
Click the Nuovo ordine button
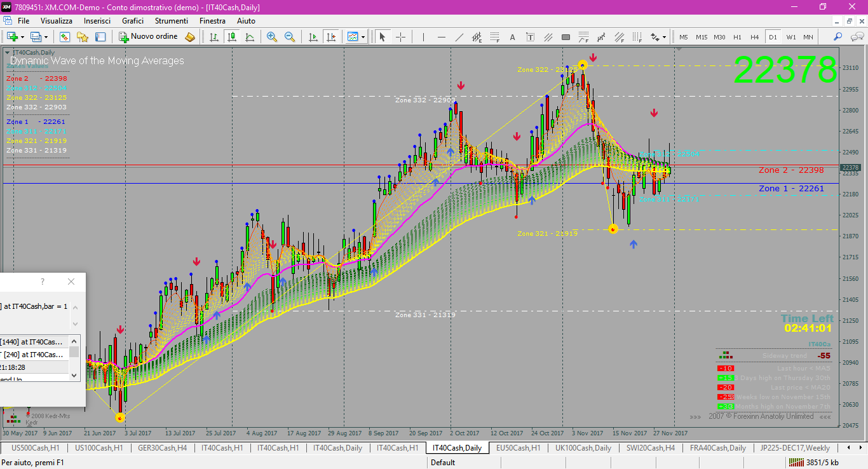coord(148,37)
